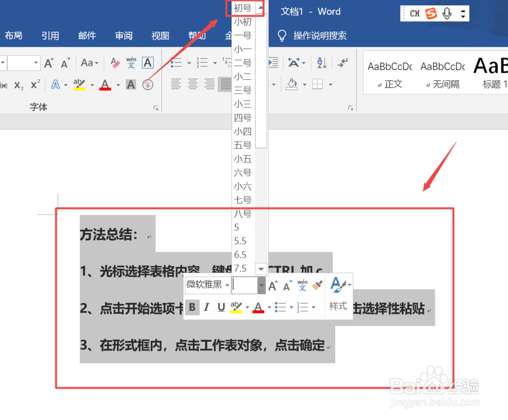Open the ribbon Numbering dropdown arrow

point(215,63)
